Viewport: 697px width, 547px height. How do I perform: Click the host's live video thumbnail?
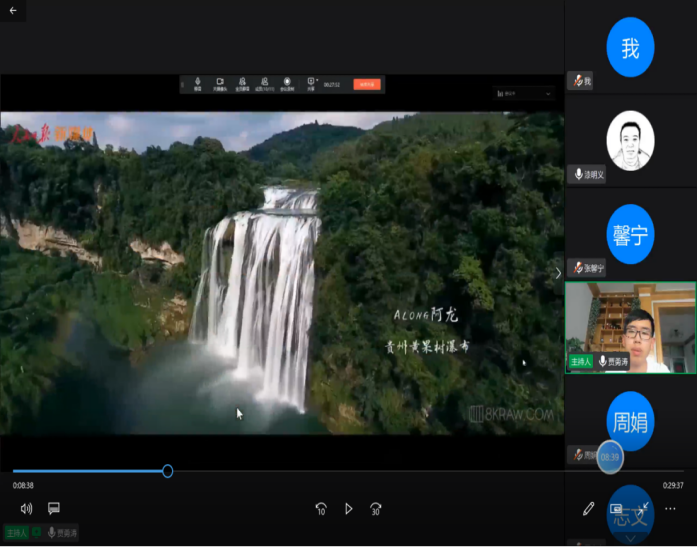[x=630, y=327]
